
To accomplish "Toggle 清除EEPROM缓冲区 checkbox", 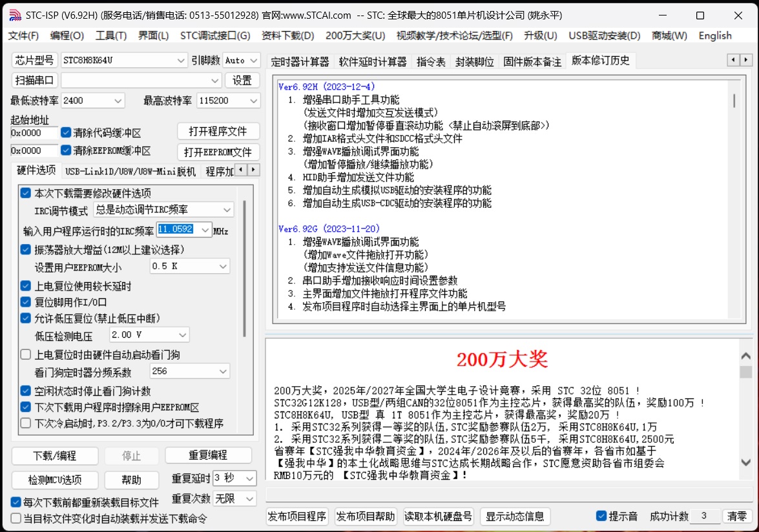I will pos(66,150).
